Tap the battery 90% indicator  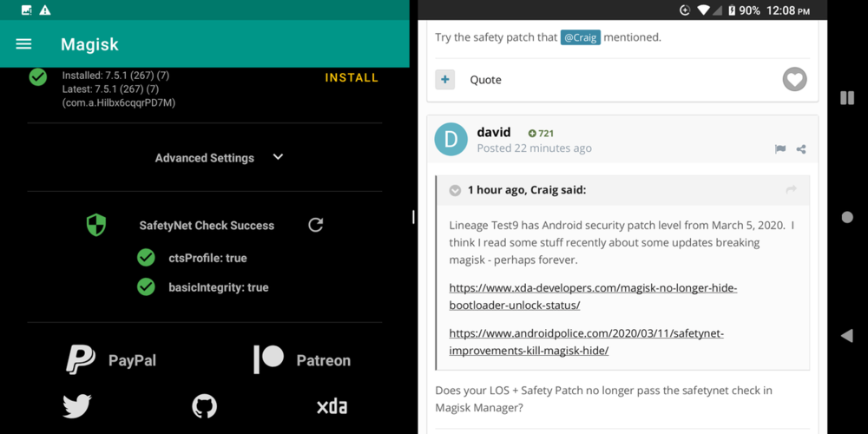tap(744, 10)
